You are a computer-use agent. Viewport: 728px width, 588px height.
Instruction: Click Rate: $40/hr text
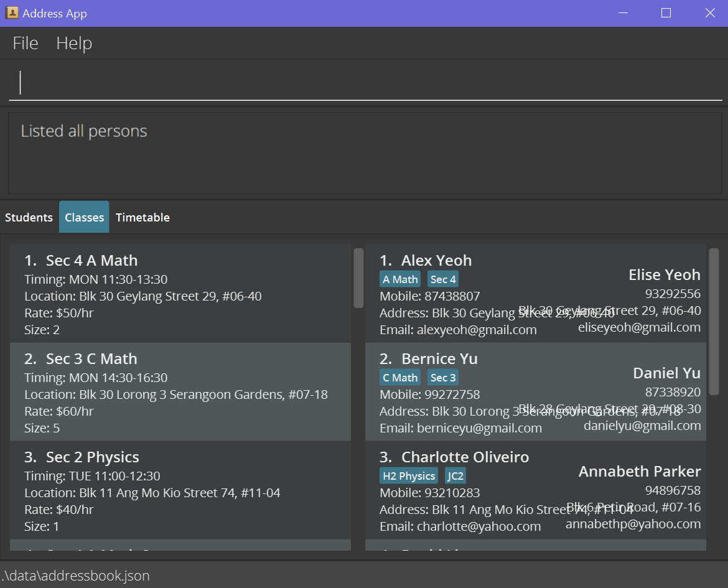coord(59,510)
